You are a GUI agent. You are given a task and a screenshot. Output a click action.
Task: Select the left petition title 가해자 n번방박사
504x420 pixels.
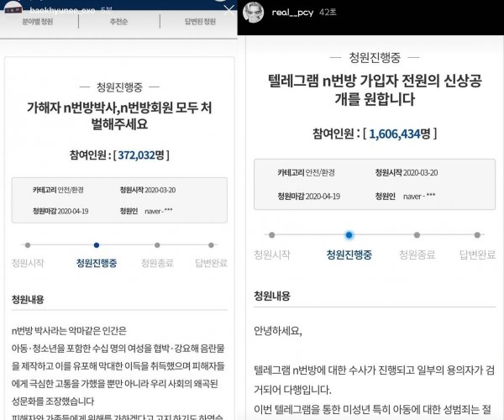(x=119, y=116)
